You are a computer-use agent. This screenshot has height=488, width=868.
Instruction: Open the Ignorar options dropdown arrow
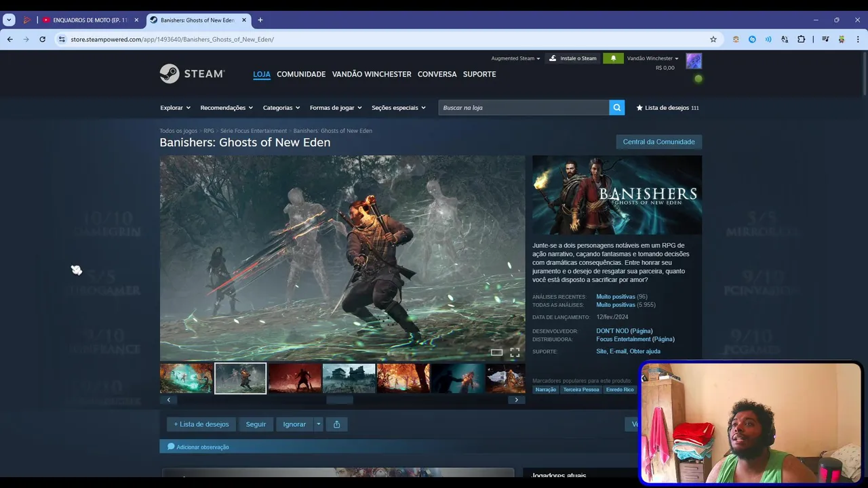(319, 424)
